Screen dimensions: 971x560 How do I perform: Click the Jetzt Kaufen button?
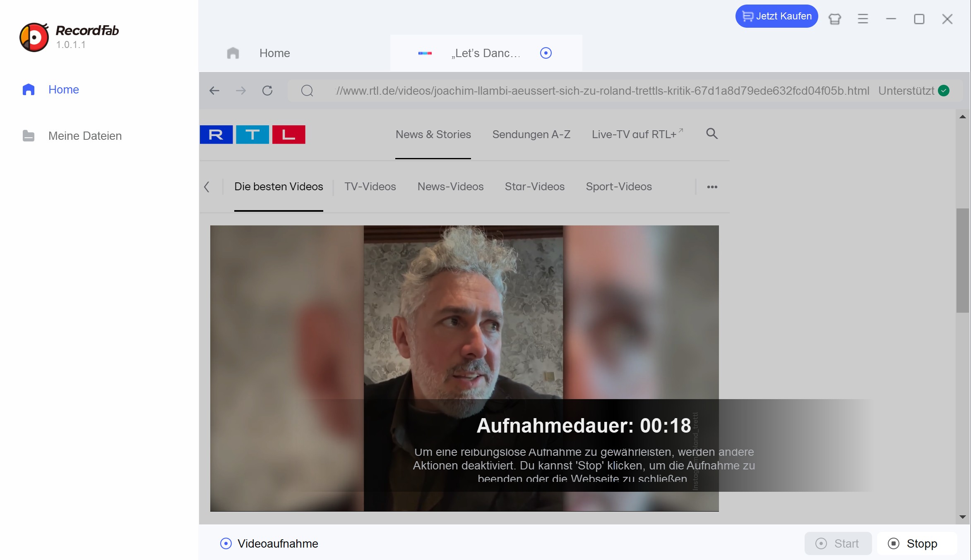776,16
